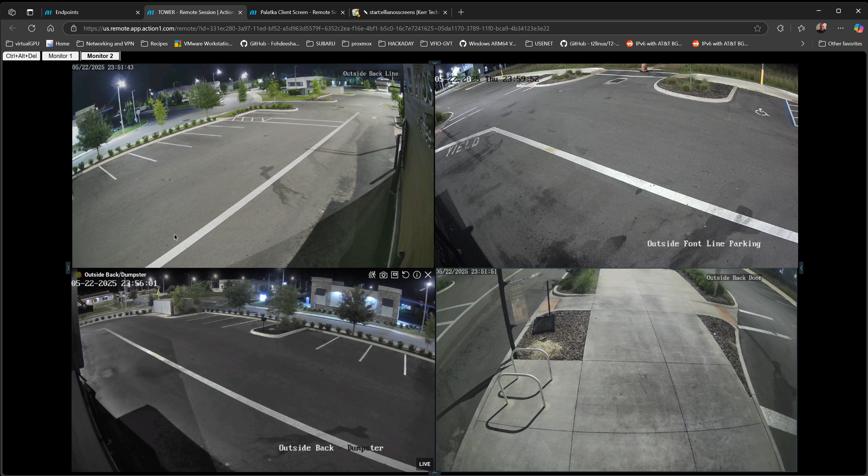
Task: Switch to Monitor 2
Action: [x=100, y=56]
